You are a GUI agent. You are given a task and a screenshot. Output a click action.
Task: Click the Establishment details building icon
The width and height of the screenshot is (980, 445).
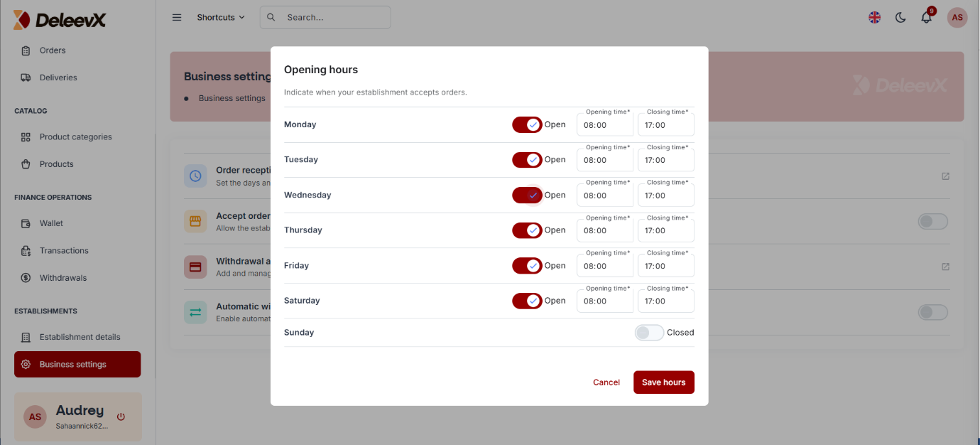click(x=26, y=337)
